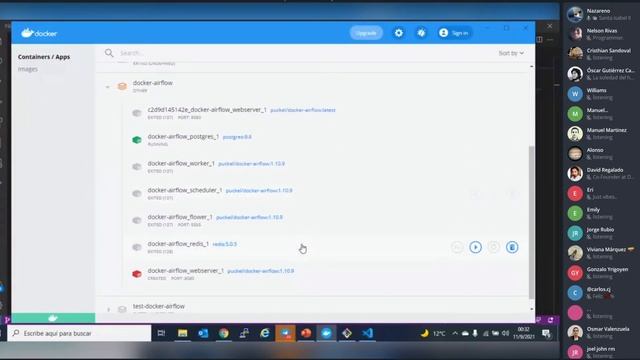Click the docker-airflow stack icon
Image resolution: width=640 pixels, height=360 pixels.
122,86
